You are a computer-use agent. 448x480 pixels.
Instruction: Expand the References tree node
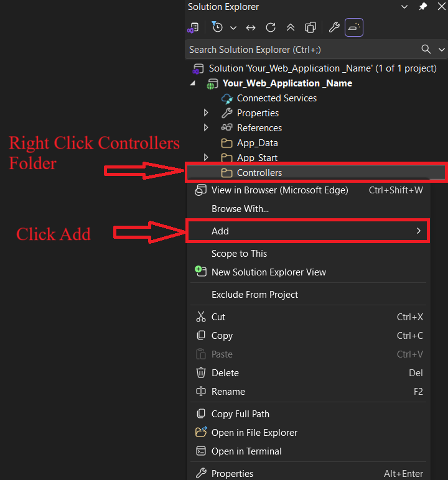(x=207, y=128)
